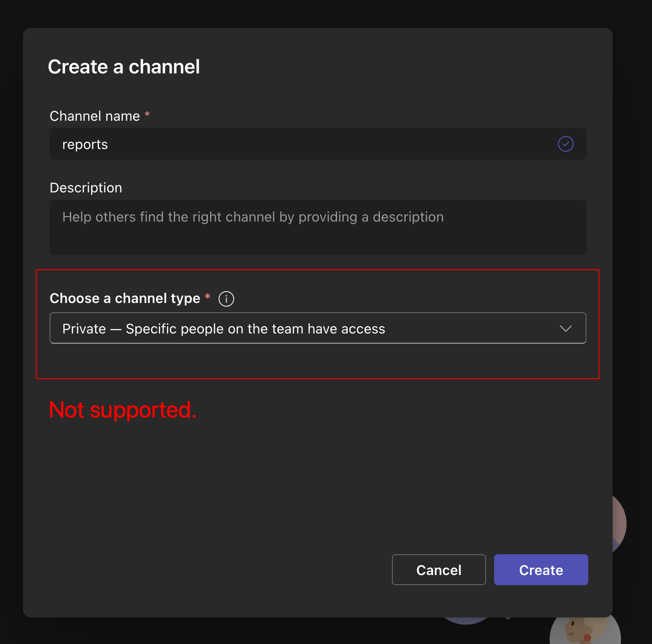Open the Private channel type dropdown
This screenshot has height=644, width=652.
tap(318, 328)
